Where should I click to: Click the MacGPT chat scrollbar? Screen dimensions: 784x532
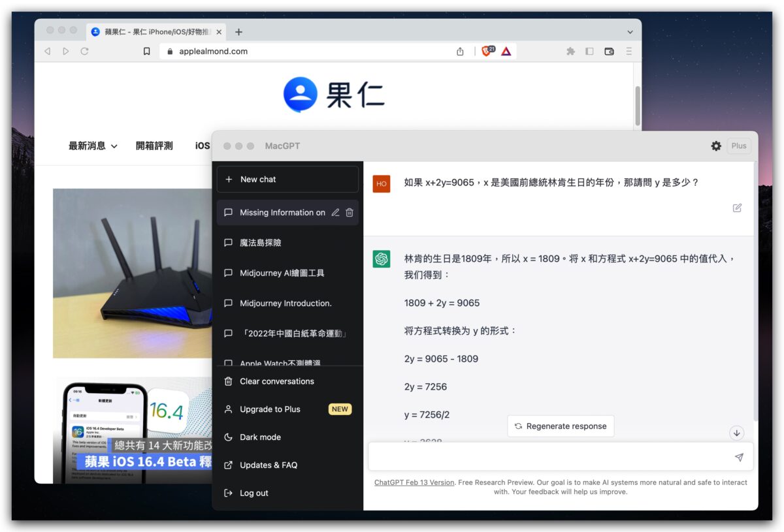755,290
